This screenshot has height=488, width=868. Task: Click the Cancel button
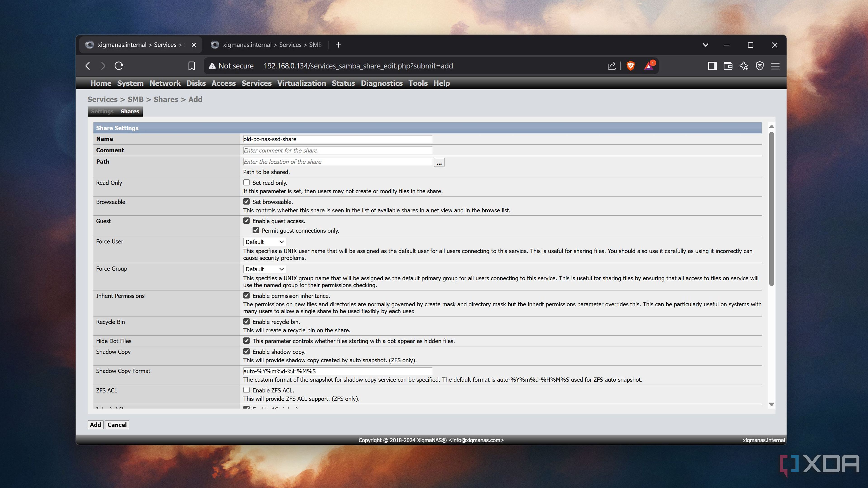pyautogui.click(x=117, y=425)
